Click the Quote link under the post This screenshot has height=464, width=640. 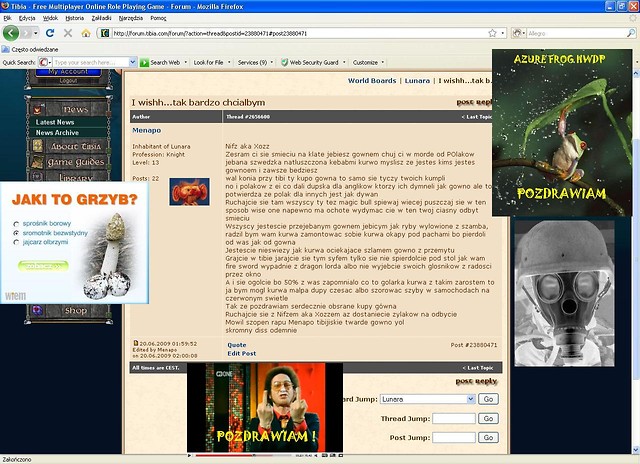point(237,345)
